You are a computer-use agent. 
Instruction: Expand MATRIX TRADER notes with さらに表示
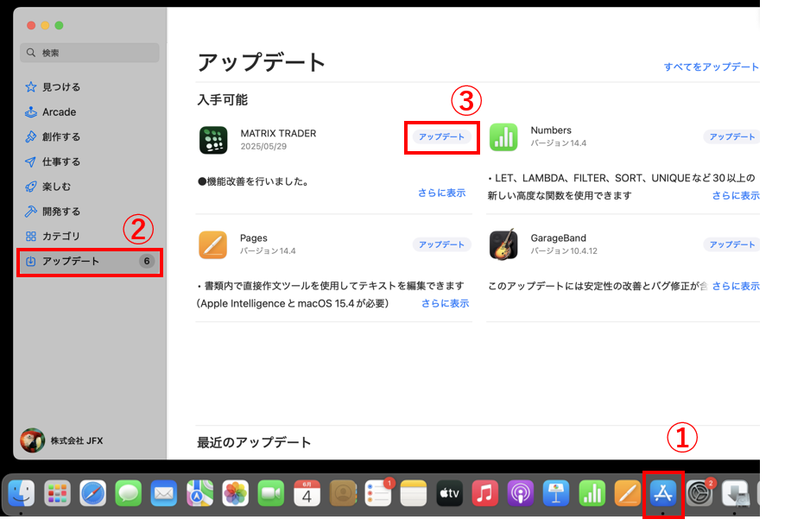pos(441,193)
